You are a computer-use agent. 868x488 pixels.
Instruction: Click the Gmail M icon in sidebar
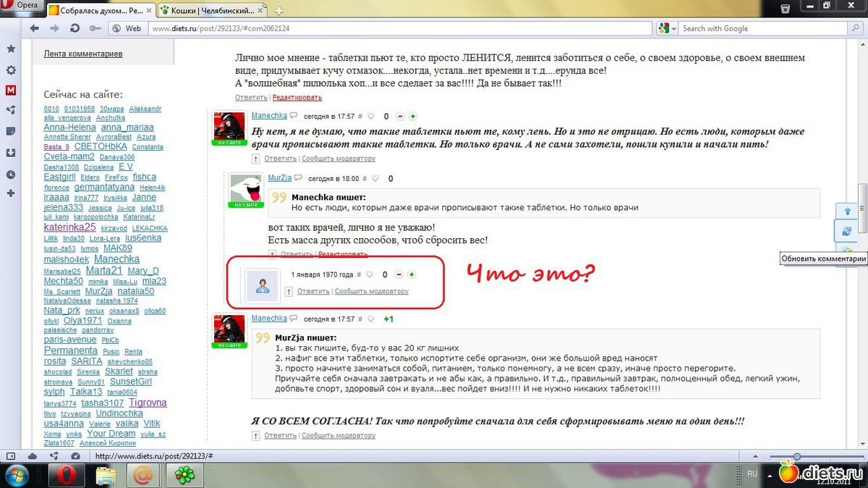(x=11, y=91)
